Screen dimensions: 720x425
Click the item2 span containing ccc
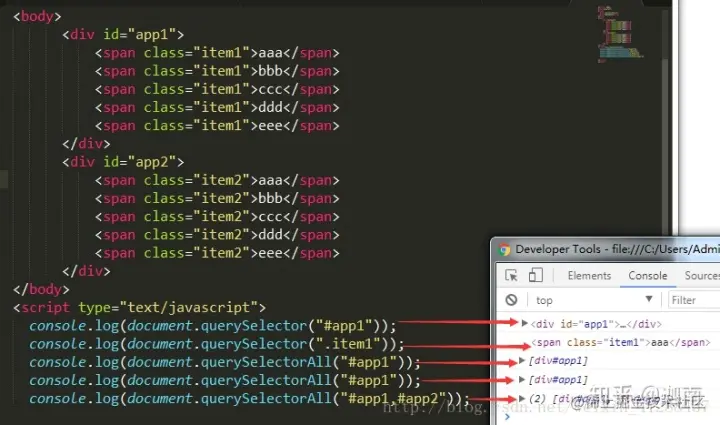(217, 217)
